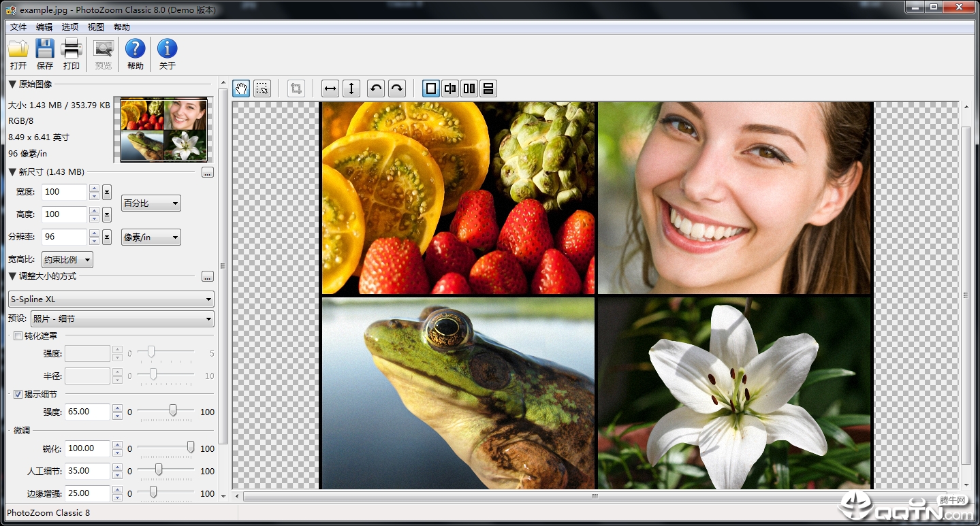Open the 帮助 menu in the menu bar
This screenshot has width=980, height=526.
pyautogui.click(x=122, y=27)
